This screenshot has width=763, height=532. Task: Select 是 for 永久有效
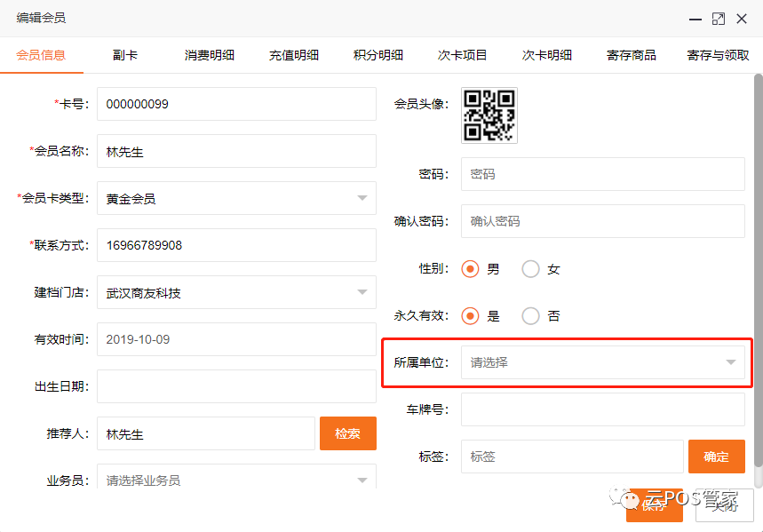tap(470, 316)
